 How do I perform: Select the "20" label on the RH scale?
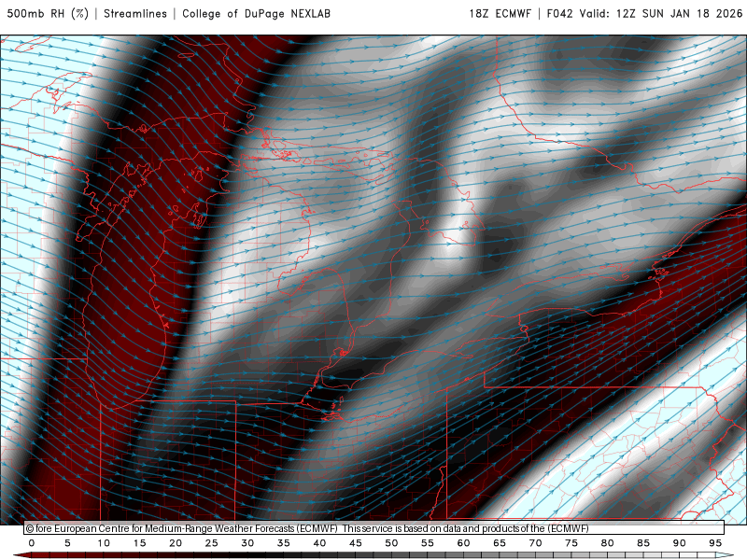point(176,543)
